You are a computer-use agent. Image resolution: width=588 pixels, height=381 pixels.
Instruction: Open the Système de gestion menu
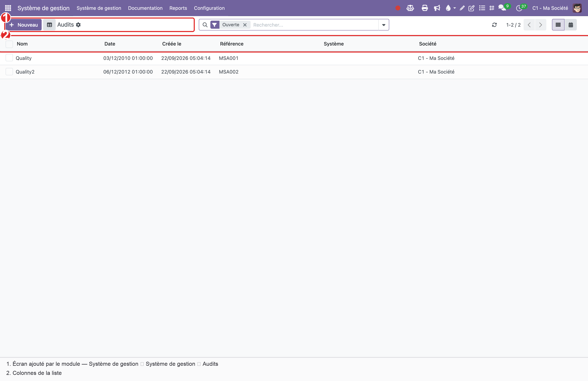point(99,8)
